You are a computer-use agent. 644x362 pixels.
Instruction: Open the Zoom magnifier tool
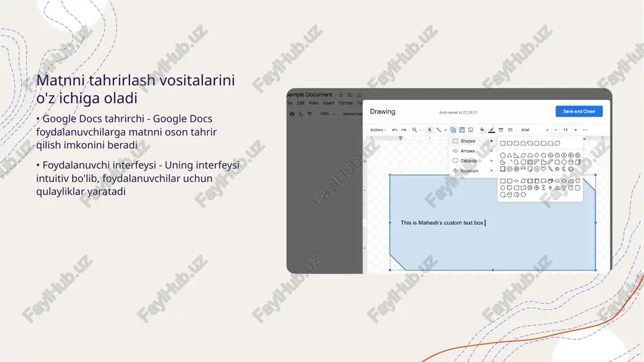[x=415, y=130]
